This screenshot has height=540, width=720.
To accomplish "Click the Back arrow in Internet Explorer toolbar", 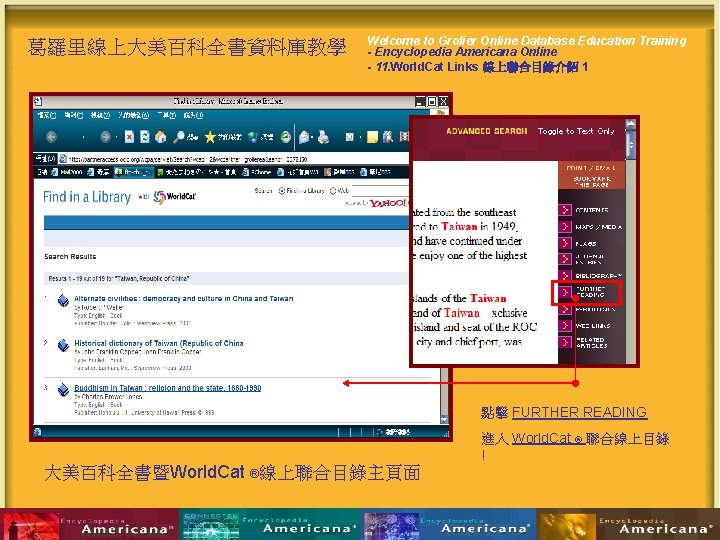I will point(51,136).
